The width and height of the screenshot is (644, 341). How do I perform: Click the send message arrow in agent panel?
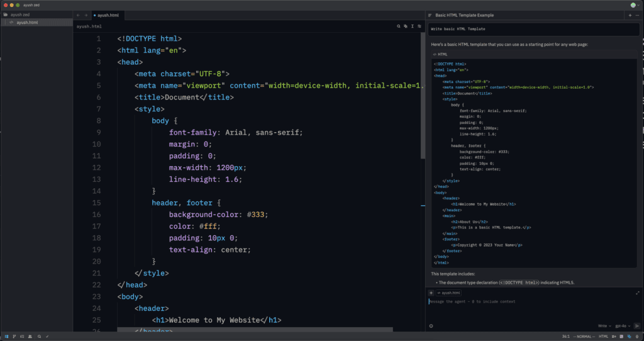(636, 326)
